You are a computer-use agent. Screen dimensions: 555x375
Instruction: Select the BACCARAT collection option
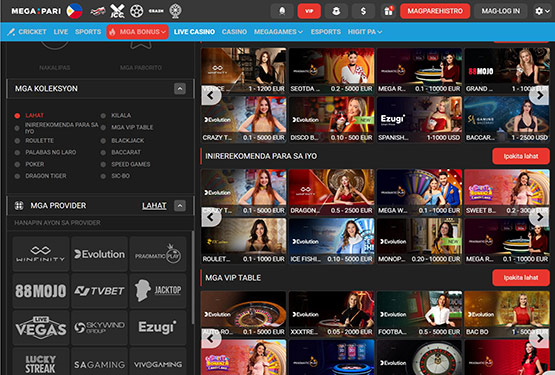tap(121, 152)
